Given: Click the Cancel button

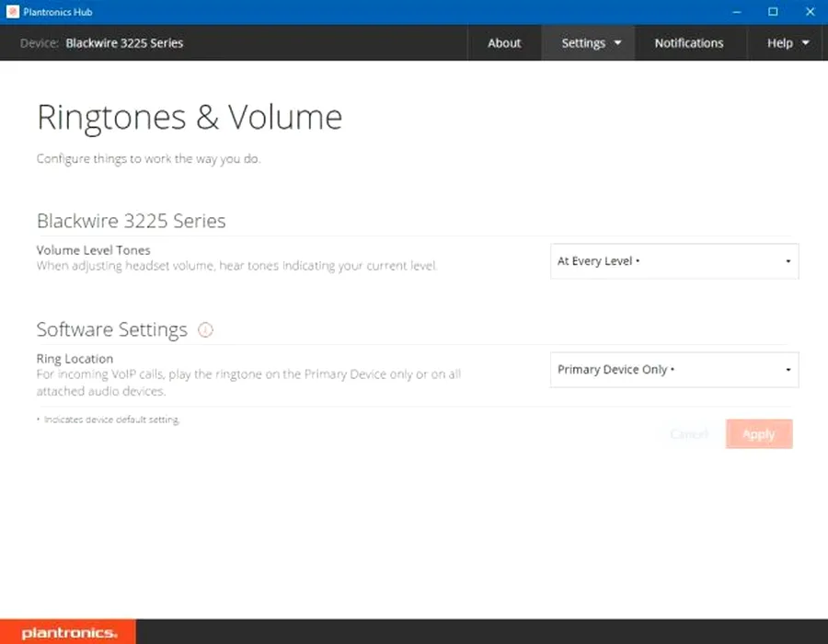Looking at the screenshot, I should click(688, 434).
